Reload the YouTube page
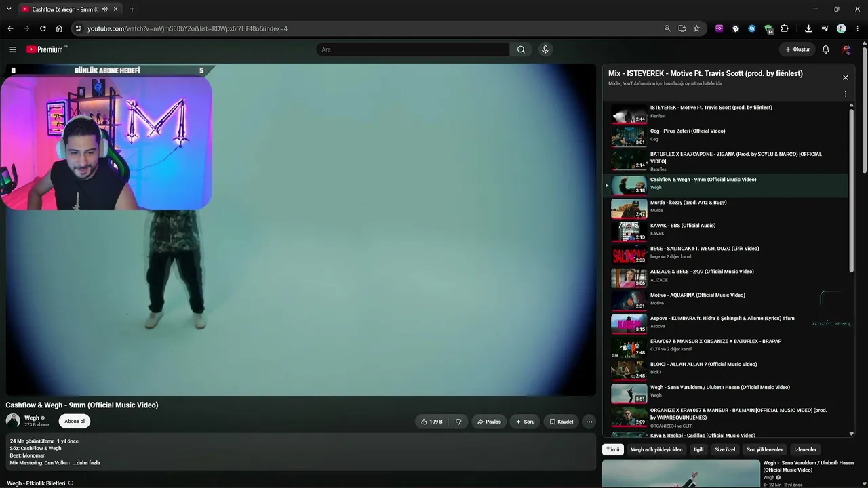This screenshot has width=868, height=488. pos(43,28)
